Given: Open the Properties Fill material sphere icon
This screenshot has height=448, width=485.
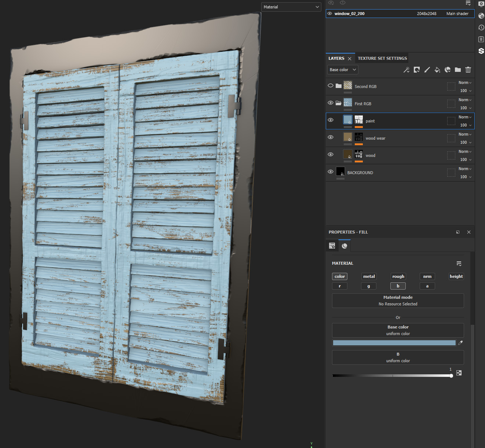Looking at the screenshot, I should pyautogui.click(x=344, y=246).
